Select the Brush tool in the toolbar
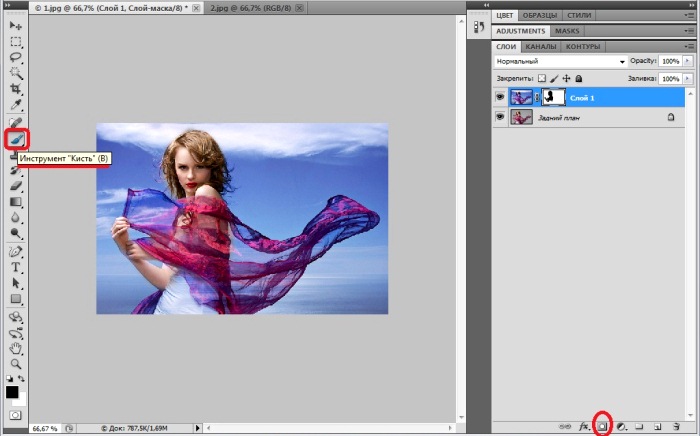 (16, 139)
